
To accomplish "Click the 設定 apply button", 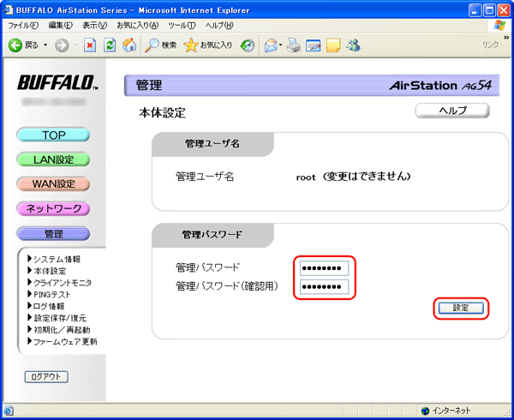I will [x=460, y=308].
